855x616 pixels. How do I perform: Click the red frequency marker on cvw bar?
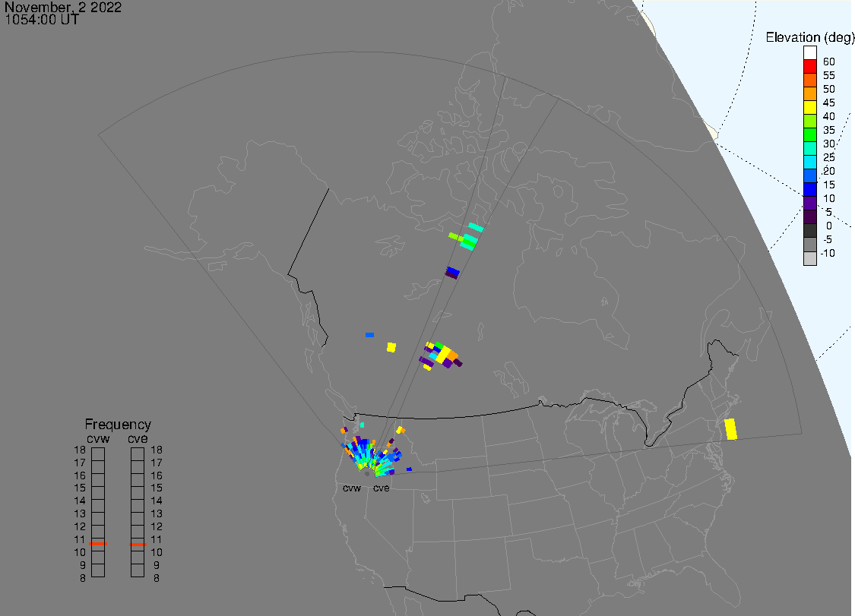pyautogui.click(x=98, y=544)
